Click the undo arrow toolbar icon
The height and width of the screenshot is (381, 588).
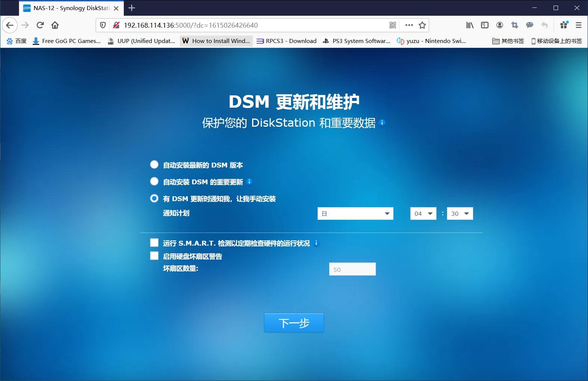click(545, 25)
